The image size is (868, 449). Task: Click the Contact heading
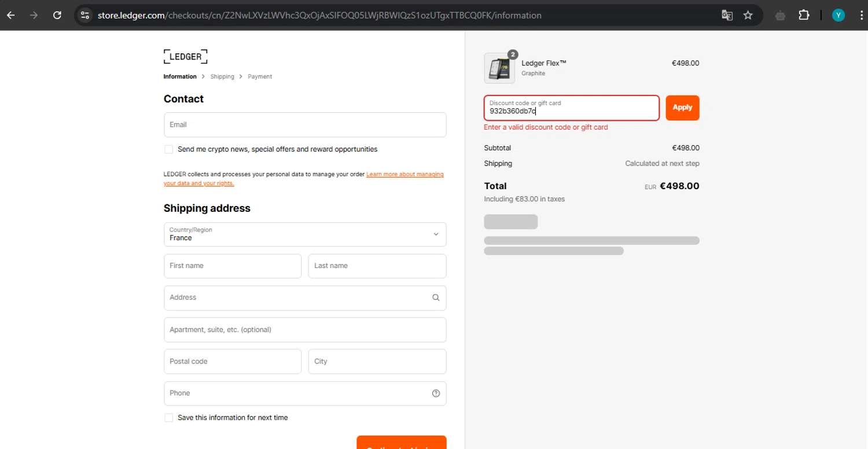click(183, 99)
